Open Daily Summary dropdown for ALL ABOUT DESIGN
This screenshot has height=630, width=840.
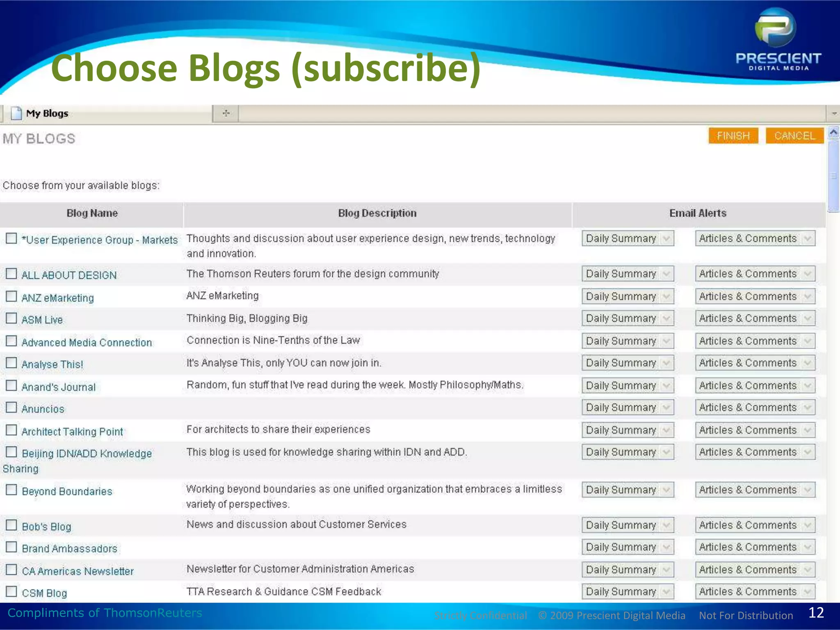[628, 274]
